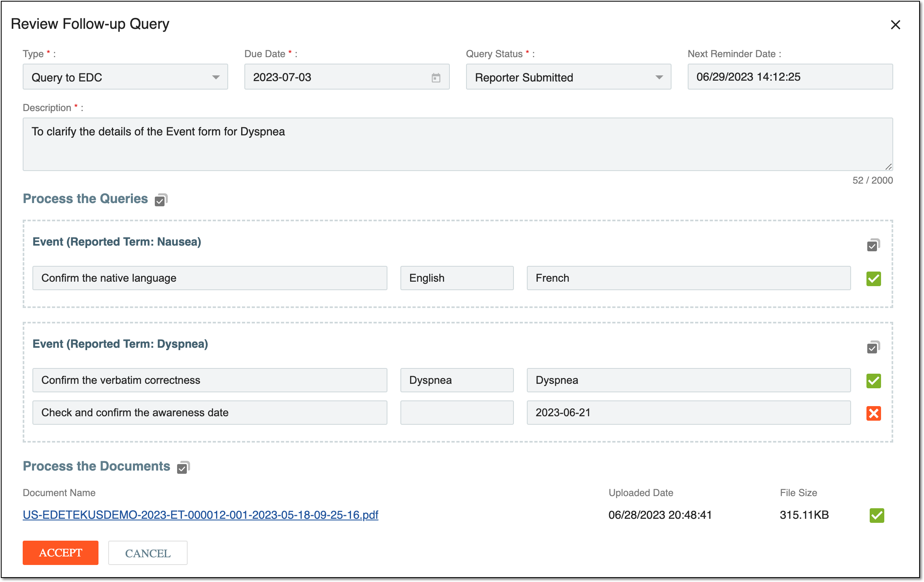Click the Due Date field 2023-07-03
Screen dimensions: 924x582
[347, 77]
